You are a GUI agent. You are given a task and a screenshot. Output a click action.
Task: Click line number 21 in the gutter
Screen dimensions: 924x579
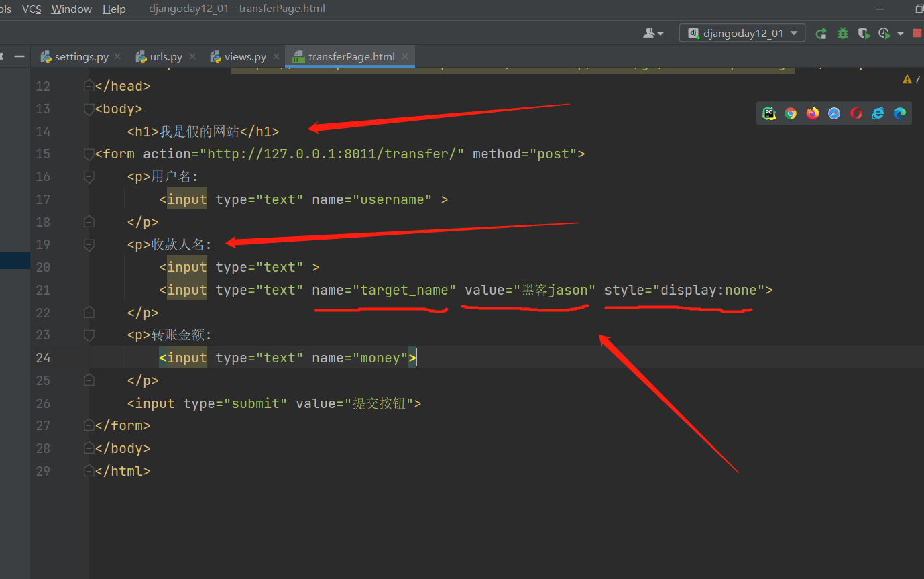coord(43,290)
